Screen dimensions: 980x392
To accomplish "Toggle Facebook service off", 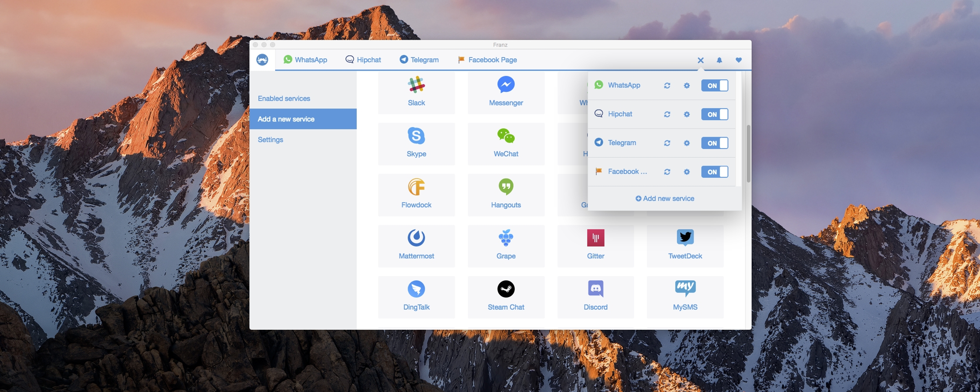I will (714, 172).
